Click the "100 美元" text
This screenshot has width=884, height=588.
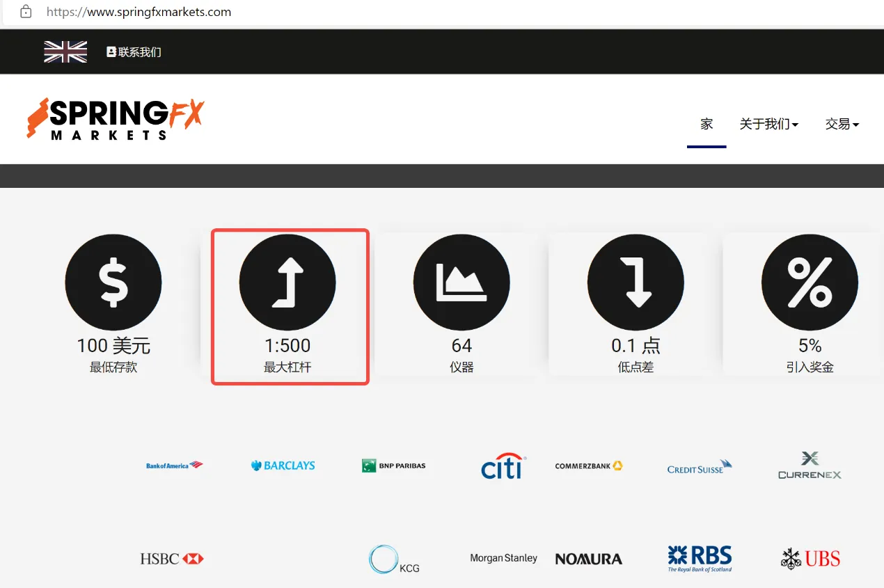pyautogui.click(x=113, y=346)
